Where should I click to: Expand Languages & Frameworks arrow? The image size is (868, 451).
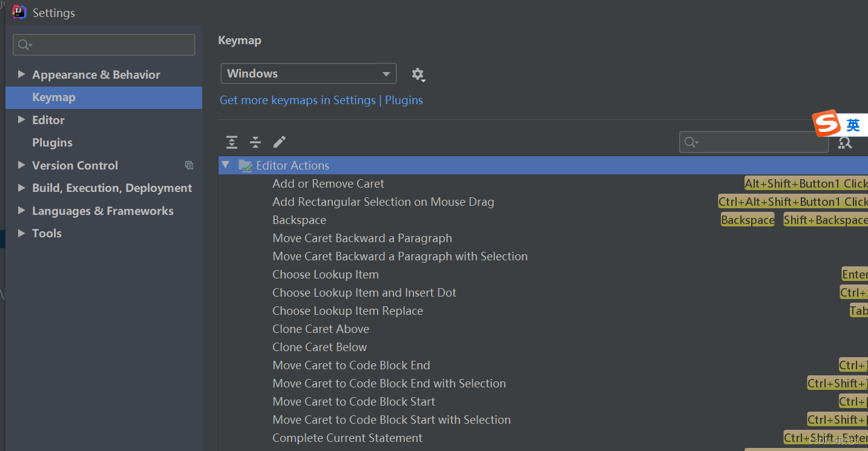(x=22, y=211)
